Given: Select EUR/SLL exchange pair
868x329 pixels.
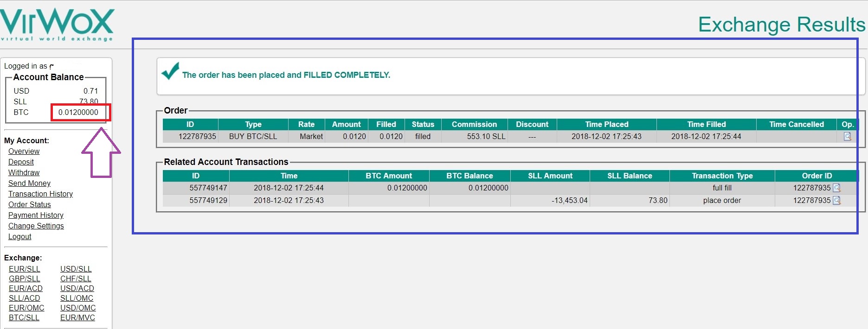Looking at the screenshot, I should point(24,269).
